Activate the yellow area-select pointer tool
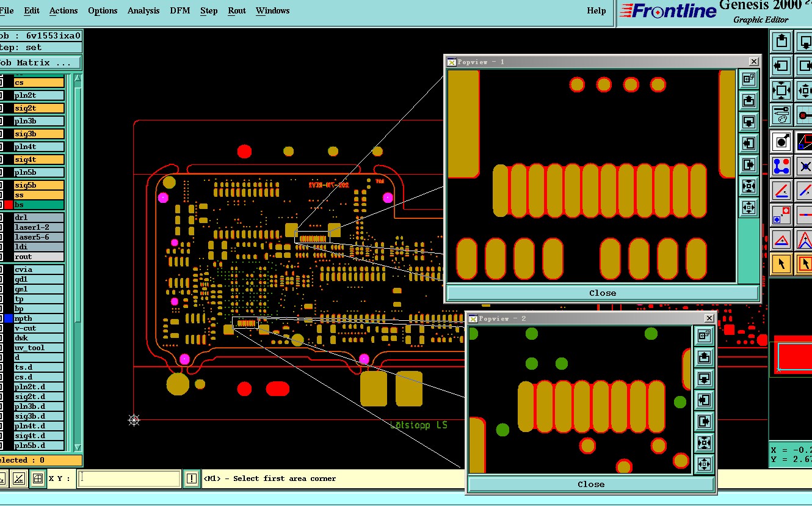This screenshot has width=812, height=506. point(805,264)
